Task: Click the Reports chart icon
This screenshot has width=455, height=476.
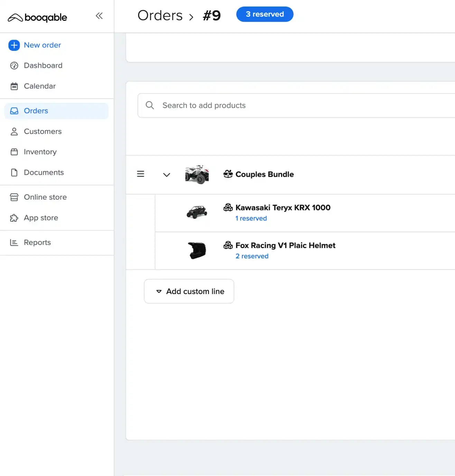Action: coord(14,242)
